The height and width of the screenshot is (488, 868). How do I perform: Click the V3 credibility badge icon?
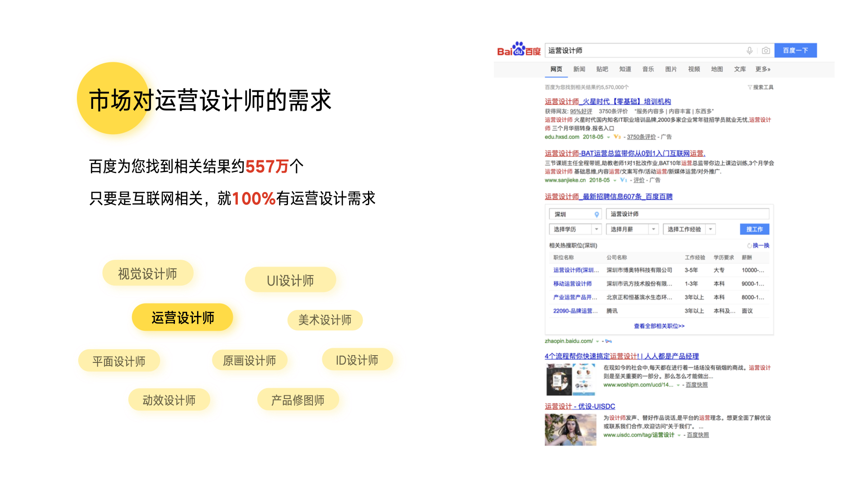pyautogui.click(x=617, y=137)
